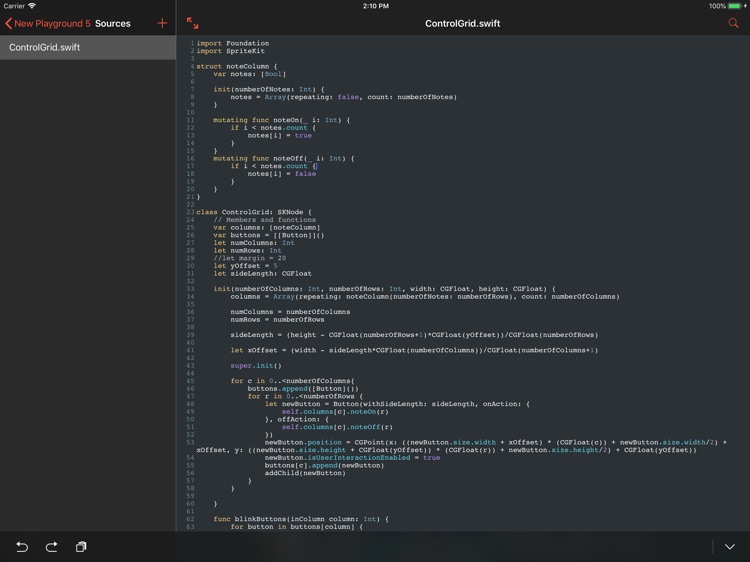Select ControlGrid.swift in Sources list
The width and height of the screenshot is (750, 562).
(x=88, y=47)
